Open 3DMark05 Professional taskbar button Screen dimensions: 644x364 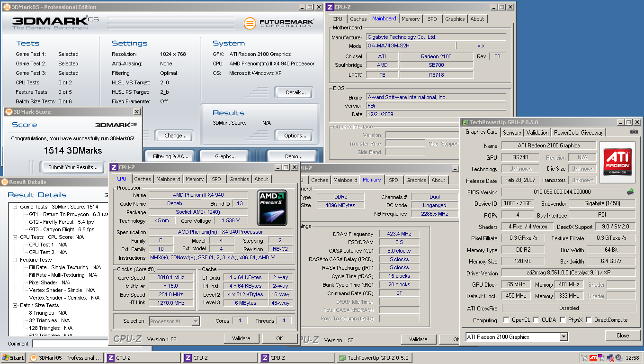pos(65,358)
